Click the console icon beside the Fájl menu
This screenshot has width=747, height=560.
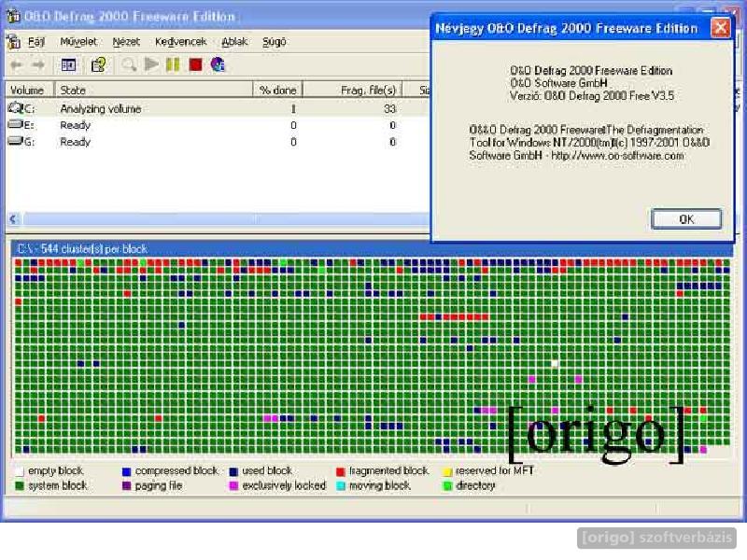pos(14,42)
